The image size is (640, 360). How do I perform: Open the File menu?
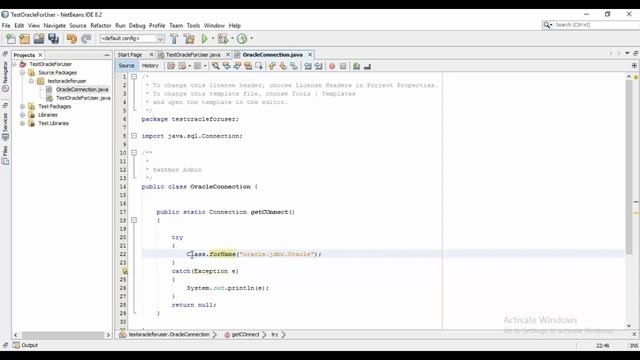point(6,25)
